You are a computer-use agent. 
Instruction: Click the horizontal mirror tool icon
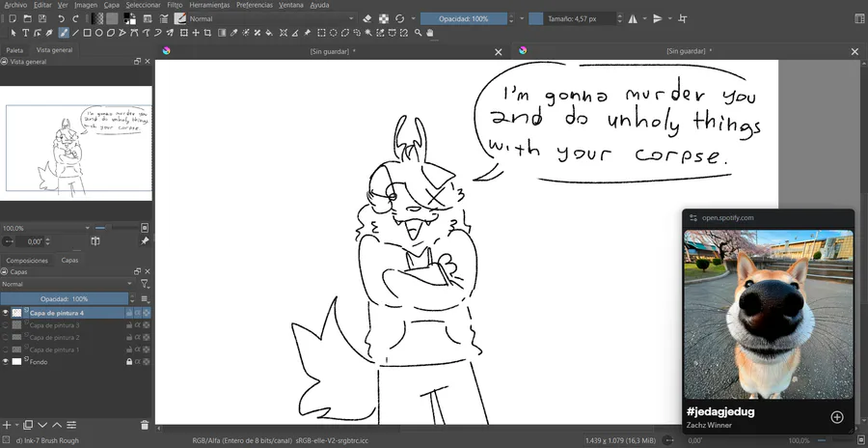tap(633, 19)
